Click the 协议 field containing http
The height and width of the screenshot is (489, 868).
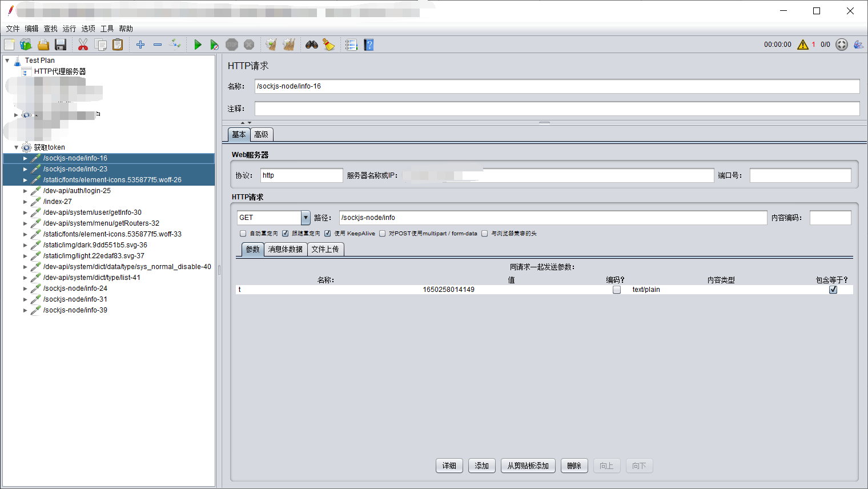(x=302, y=175)
